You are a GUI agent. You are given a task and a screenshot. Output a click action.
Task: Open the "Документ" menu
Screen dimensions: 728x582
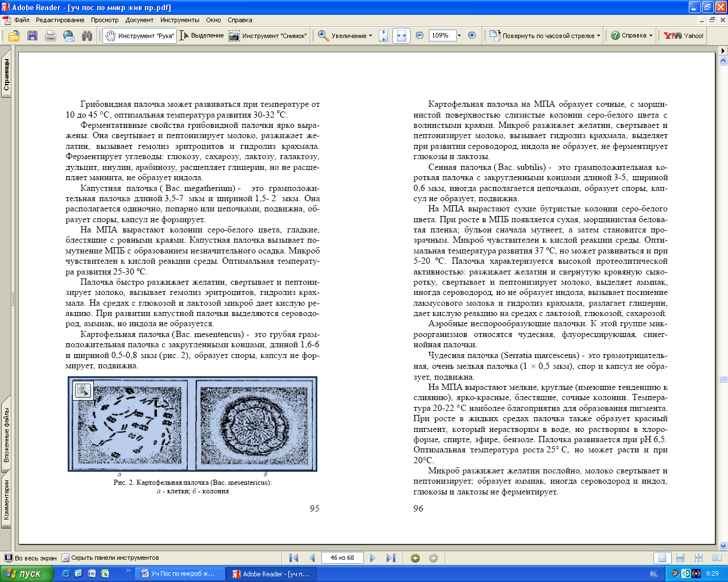pyautogui.click(x=139, y=20)
